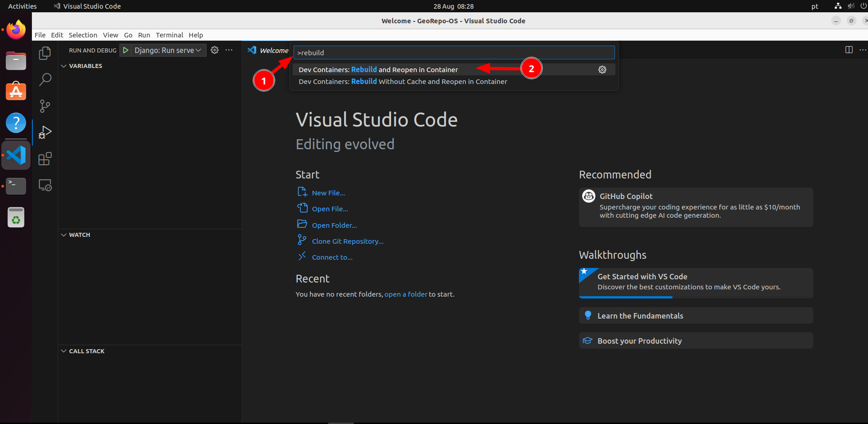
Task: Click the network status icon in top bar
Action: pyautogui.click(x=838, y=6)
